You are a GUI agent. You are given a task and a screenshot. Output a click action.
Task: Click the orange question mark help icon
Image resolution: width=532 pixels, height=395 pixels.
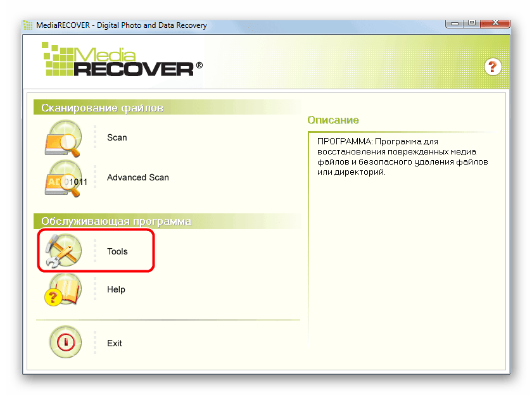pos(493,67)
